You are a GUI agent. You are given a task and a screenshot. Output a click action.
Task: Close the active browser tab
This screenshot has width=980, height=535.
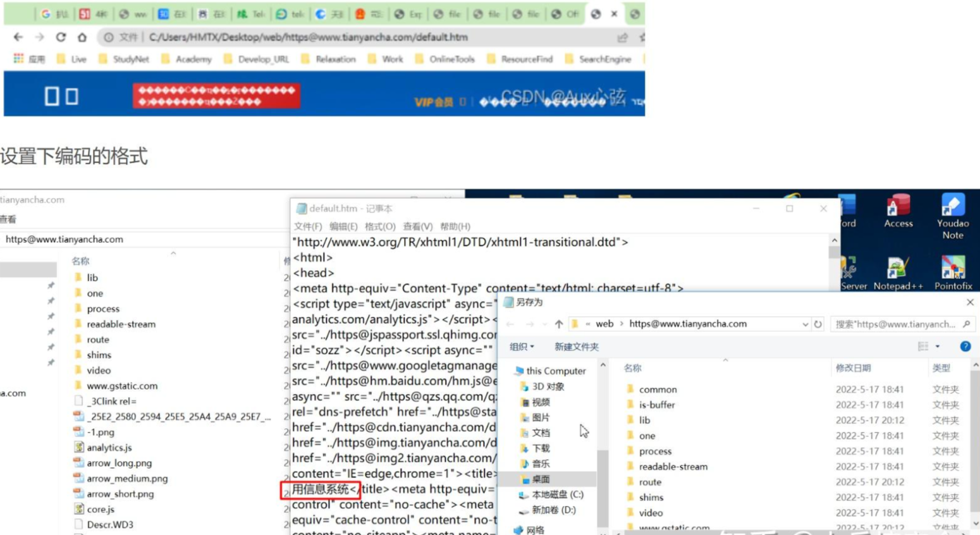[614, 13]
